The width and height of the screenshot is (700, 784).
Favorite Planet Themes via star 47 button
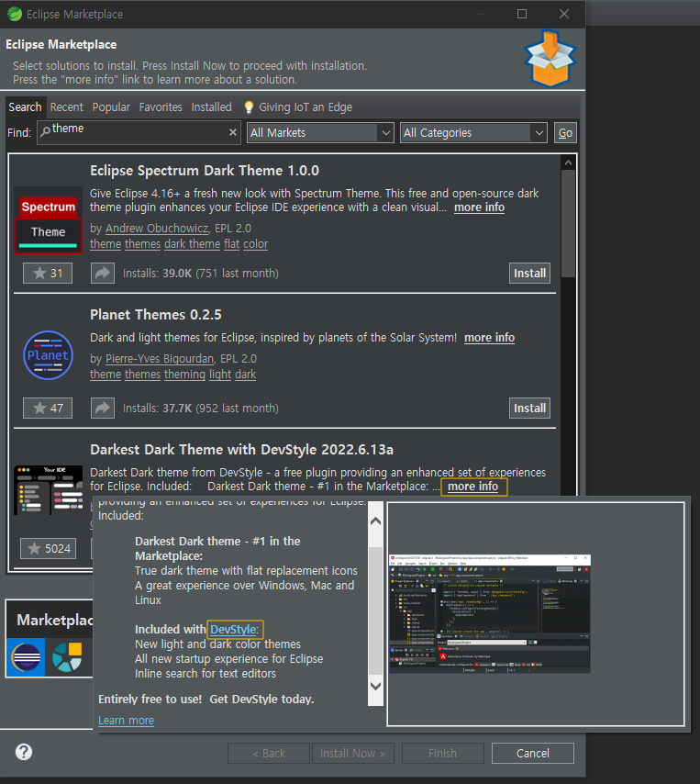(48, 408)
